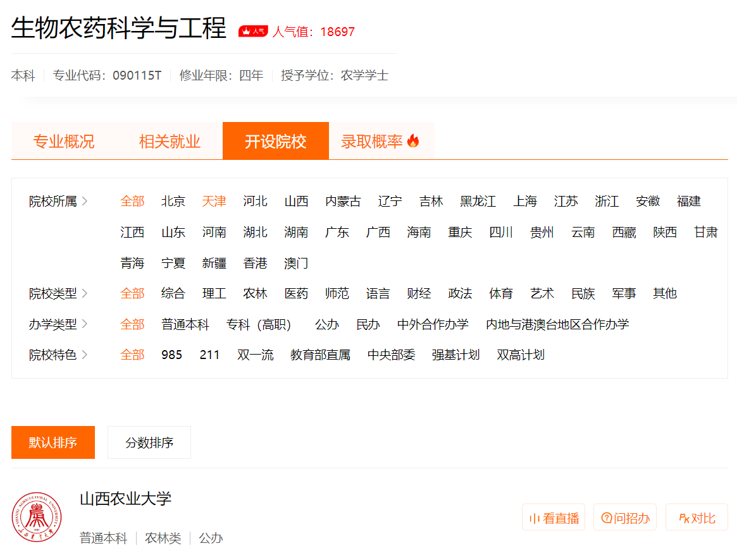Open the 录取概率 tab
Image resolution: width=737 pixels, height=560 pixels.
point(381,141)
